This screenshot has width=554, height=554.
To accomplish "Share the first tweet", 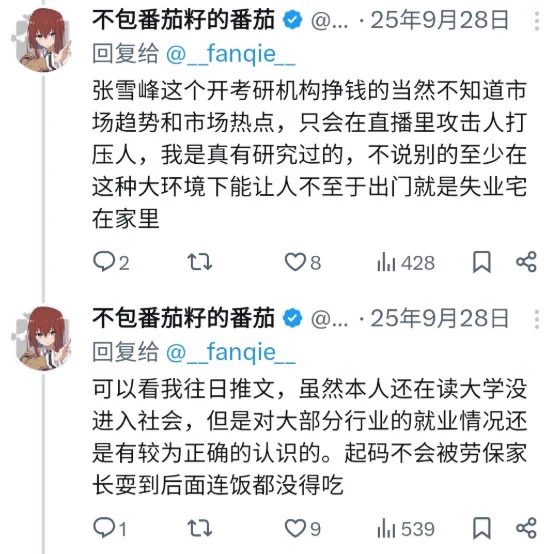I will [x=526, y=262].
